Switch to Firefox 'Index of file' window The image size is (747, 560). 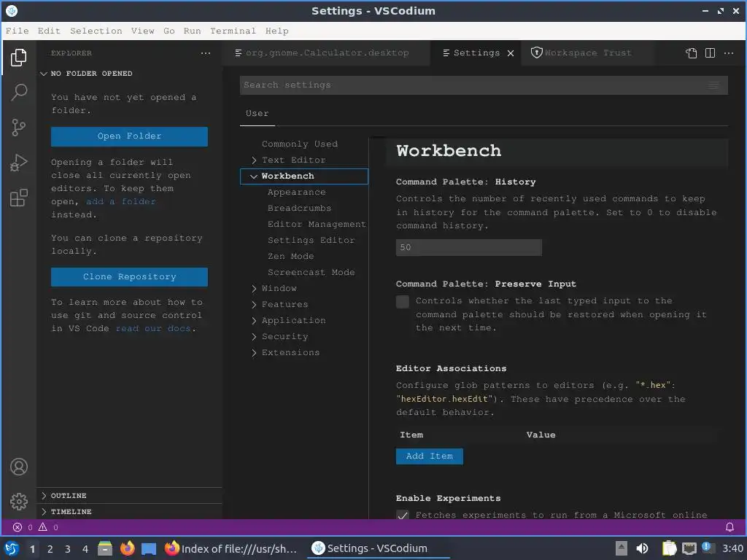[231, 548]
